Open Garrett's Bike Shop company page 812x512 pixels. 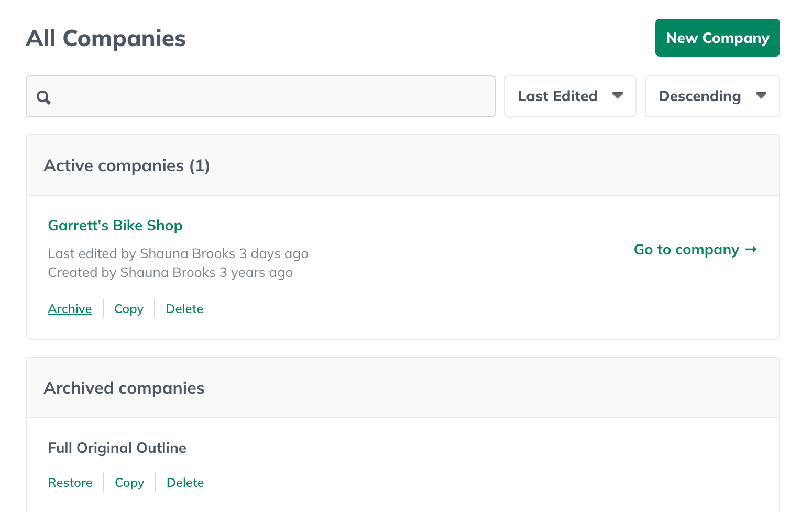pos(115,225)
